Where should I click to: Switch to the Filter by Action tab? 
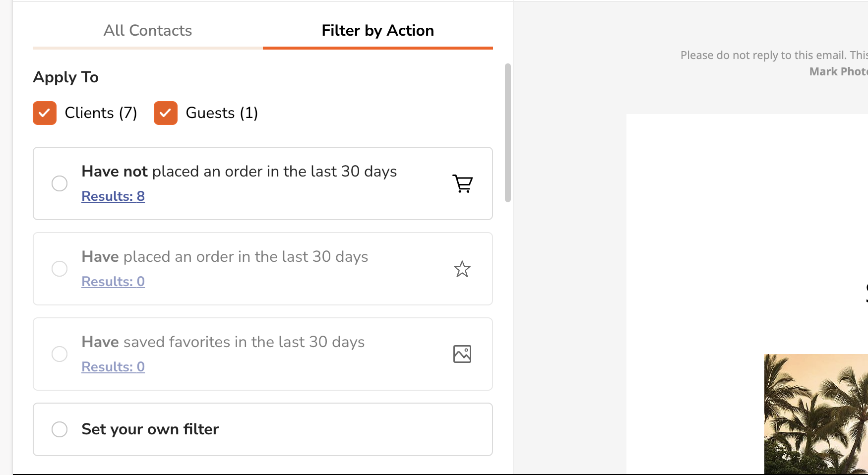click(377, 30)
